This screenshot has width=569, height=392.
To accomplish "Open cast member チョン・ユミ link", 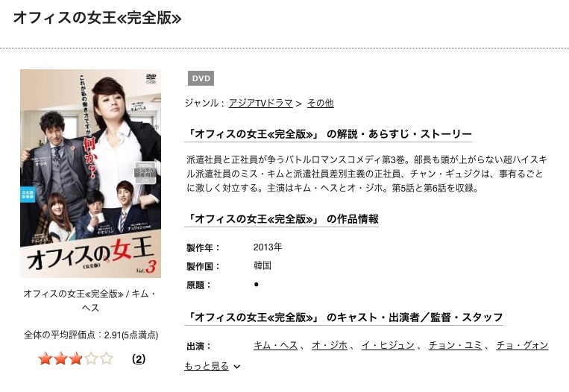I will pyautogui.click(x=456, y=345).
